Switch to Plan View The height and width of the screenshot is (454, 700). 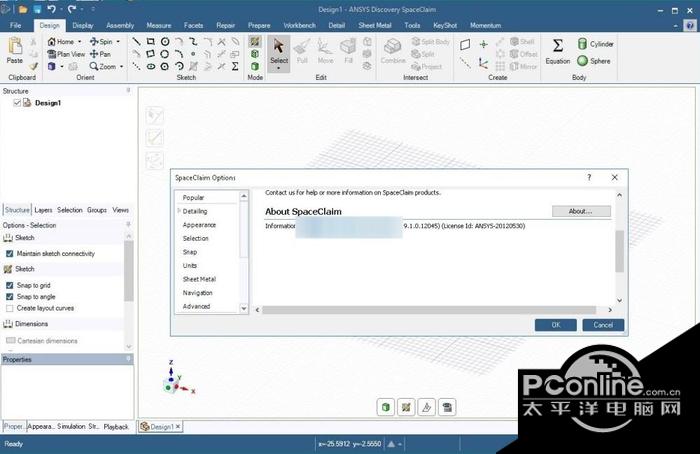click(x=66, y=54)
